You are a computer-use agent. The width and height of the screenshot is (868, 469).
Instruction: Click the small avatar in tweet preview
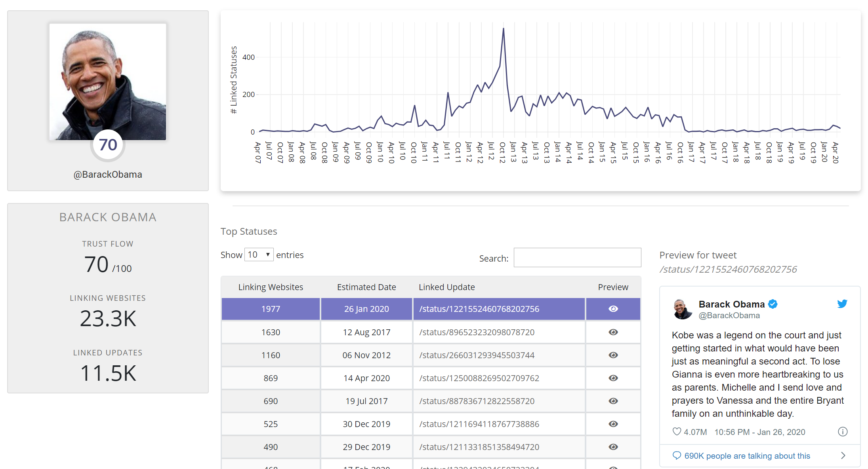pyautogui.click(x=683, y=309)
